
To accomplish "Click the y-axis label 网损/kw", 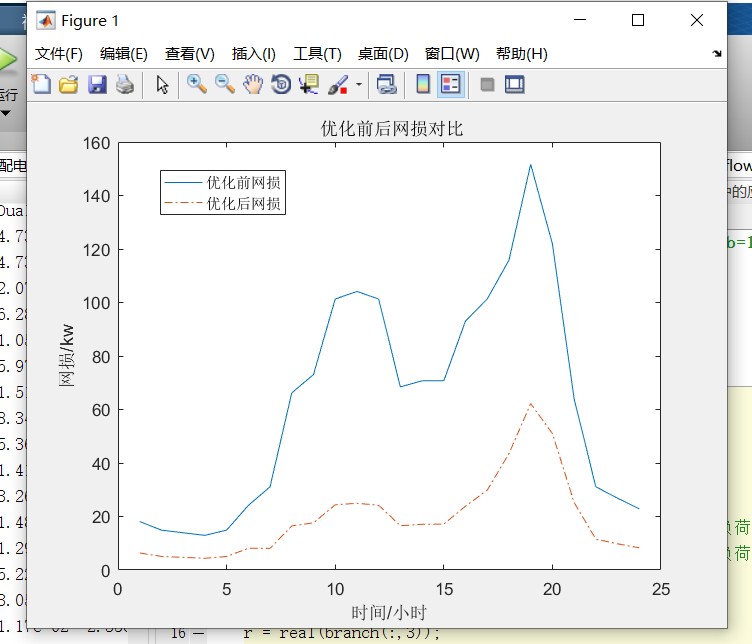I will tap(67, 355).
